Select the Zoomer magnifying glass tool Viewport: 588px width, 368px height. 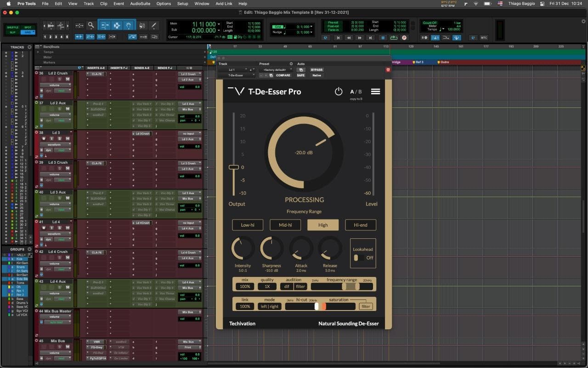tap(91, 25)
